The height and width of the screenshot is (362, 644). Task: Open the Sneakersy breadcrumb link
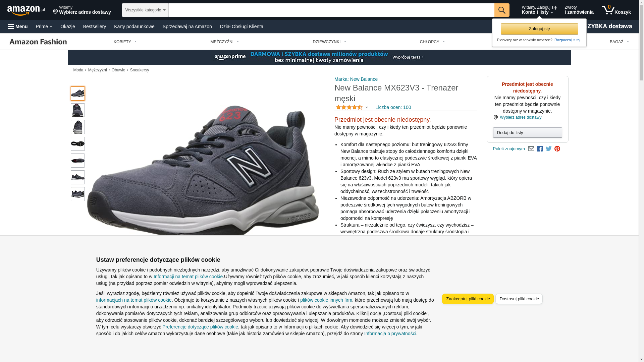pos(140,70)
